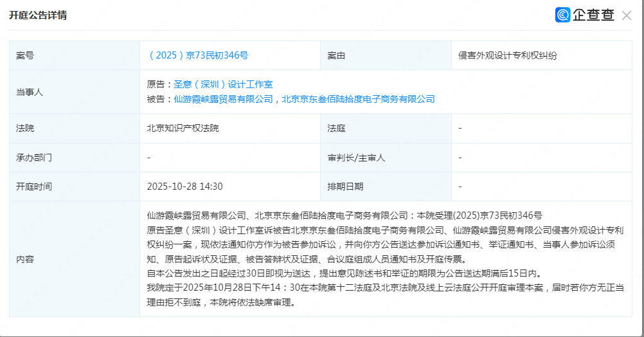Click the 企查查 blue logo icon
The width and height of the screenshot is (644, 337).
[x=562, y=15]
